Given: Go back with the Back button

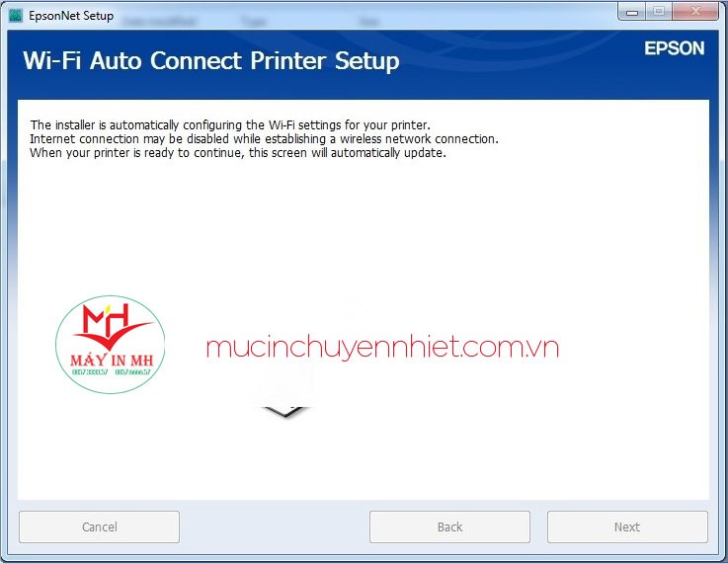Looking at the screenshot, I should [449, 526].
